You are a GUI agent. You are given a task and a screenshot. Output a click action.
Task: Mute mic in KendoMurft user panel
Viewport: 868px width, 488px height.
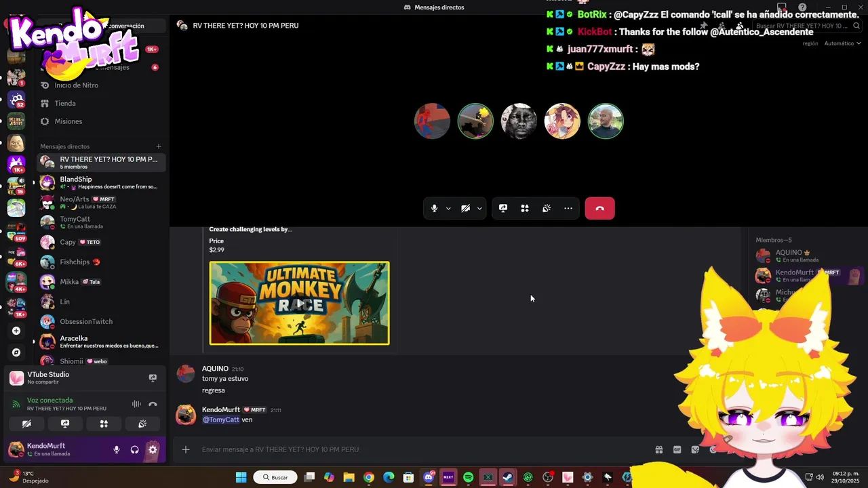[117, 449]
